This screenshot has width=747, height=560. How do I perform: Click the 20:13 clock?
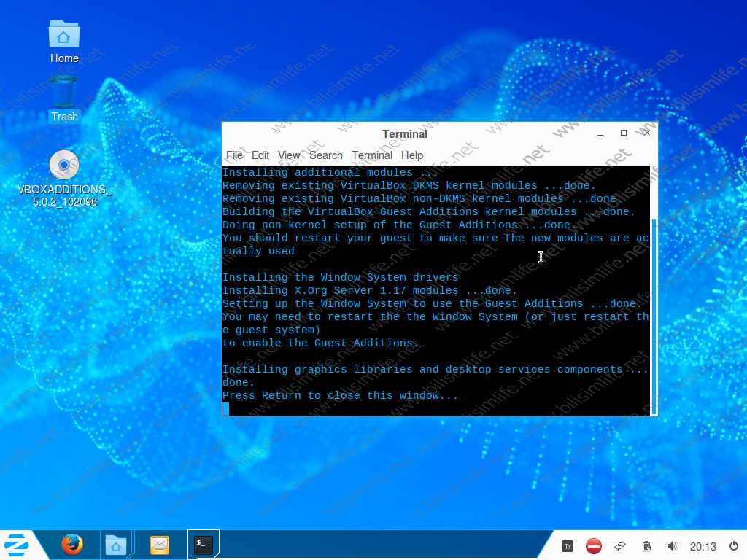[x=703, y=547]
